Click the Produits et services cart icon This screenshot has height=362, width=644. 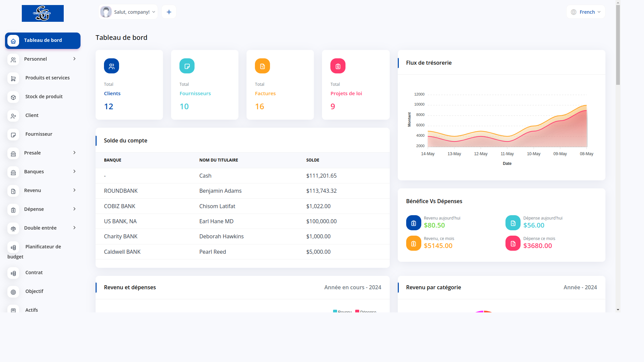click(x=13, y=78)
